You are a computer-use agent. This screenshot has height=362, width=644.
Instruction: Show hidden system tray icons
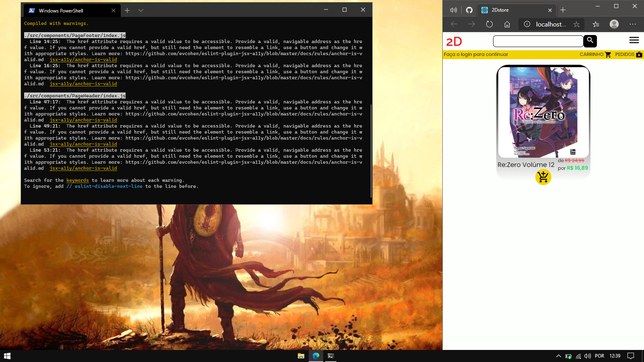[x=559, y=356]
